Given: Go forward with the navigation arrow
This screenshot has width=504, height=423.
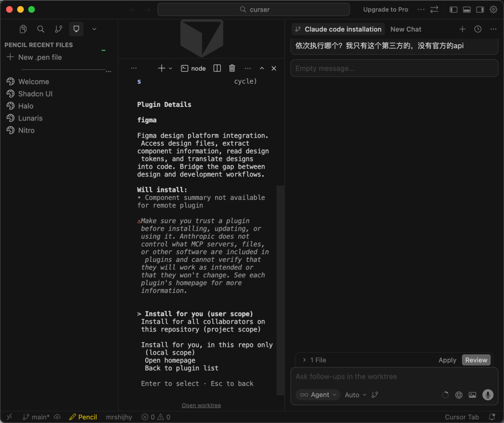Looking at the screenshot, I should [x=147, y=10].
